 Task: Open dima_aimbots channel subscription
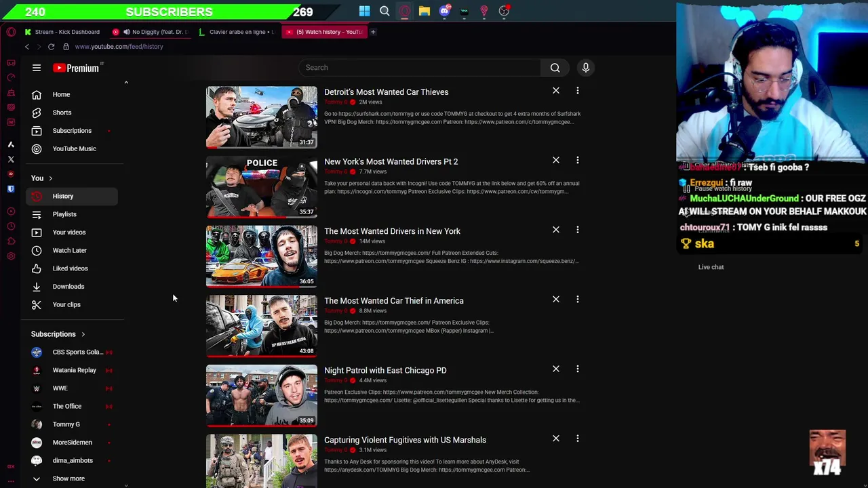pyautogui.click(x=72, y=460)
